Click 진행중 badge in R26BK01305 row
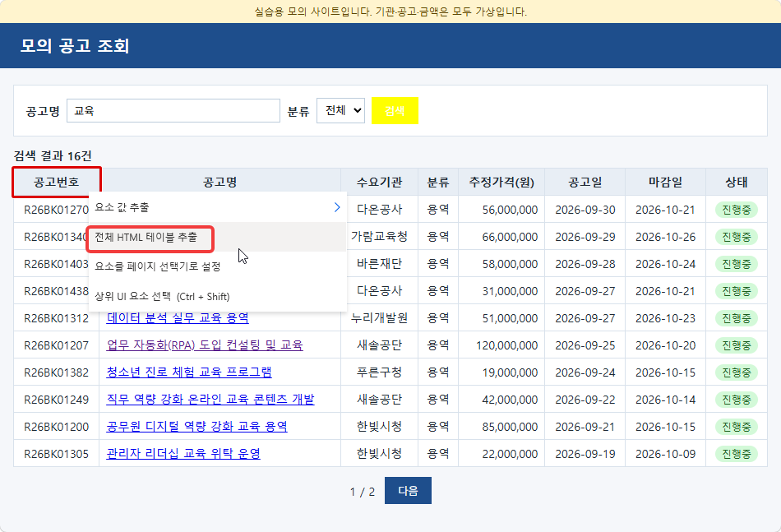781x532 pixels. (x=736, y=454)
